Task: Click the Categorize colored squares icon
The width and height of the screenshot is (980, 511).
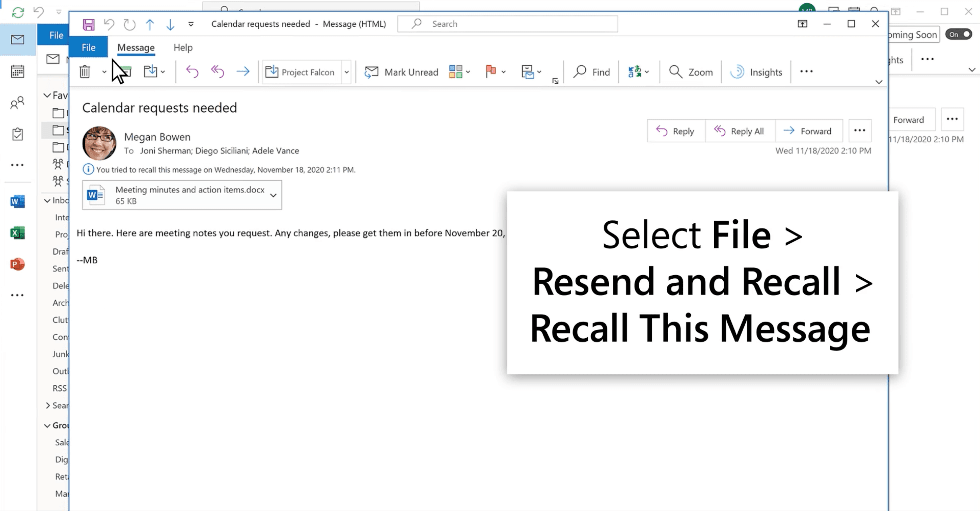Action: click(456, 72)
